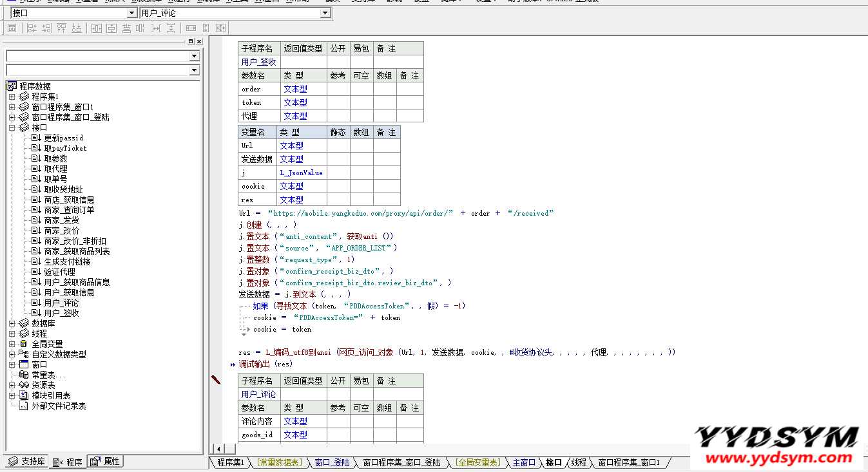The width and height of the screenshot is (868, 472).
Task: Open the 接口 module dropdown
Action: tap(132, 12)
